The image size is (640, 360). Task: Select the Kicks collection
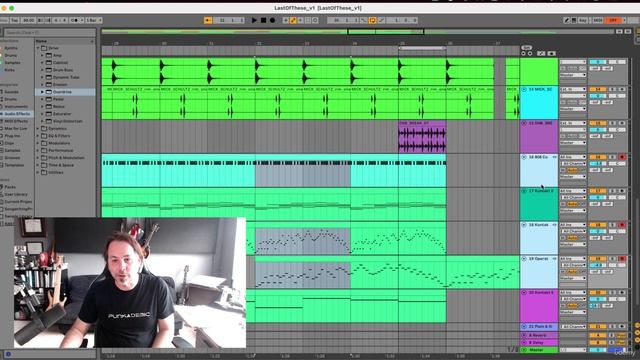(10, 70)
